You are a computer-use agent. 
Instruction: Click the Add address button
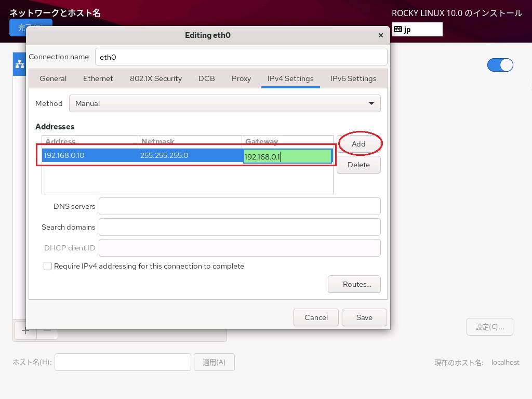[x=358, y=144]
